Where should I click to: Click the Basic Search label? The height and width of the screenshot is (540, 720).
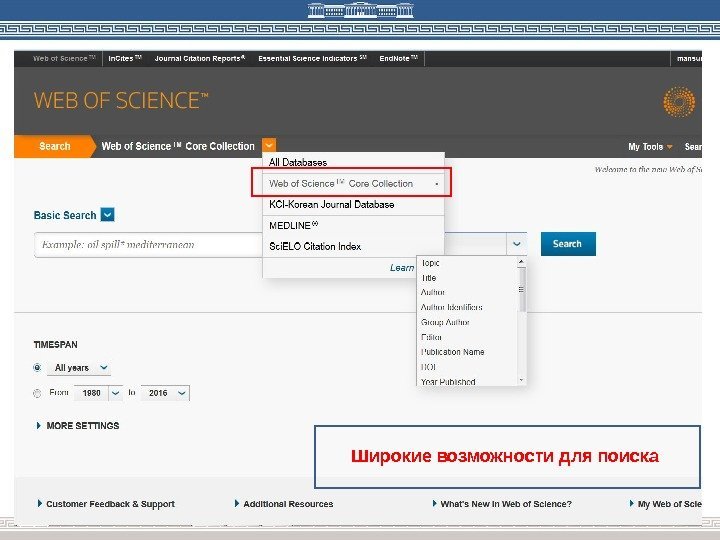click(65, 215)
